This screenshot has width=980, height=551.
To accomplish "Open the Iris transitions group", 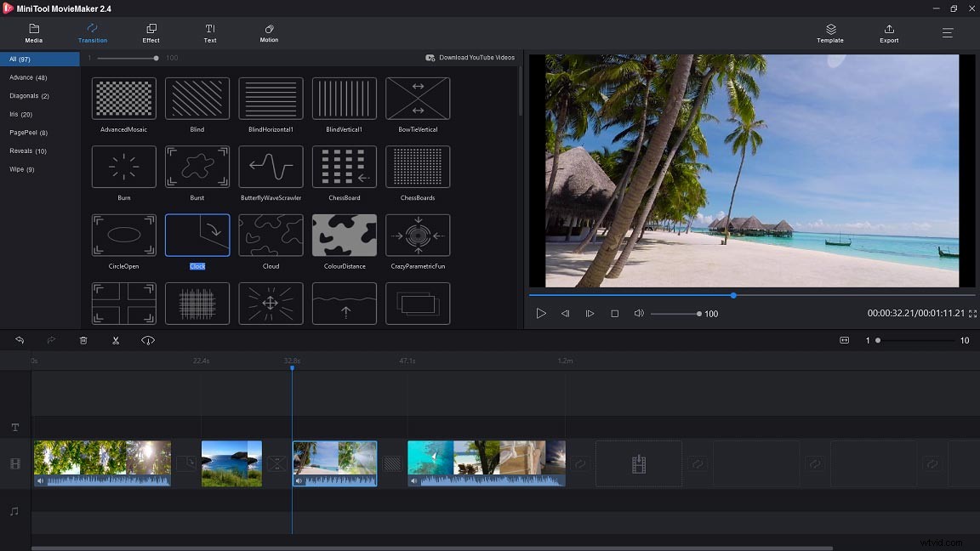I will click(21, 114).
